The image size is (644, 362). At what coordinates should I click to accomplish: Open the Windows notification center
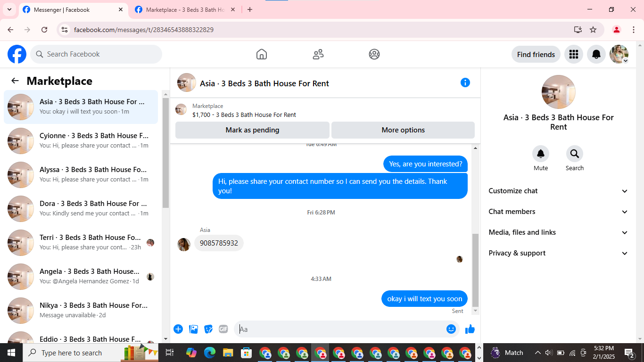(x=629, y=353)
